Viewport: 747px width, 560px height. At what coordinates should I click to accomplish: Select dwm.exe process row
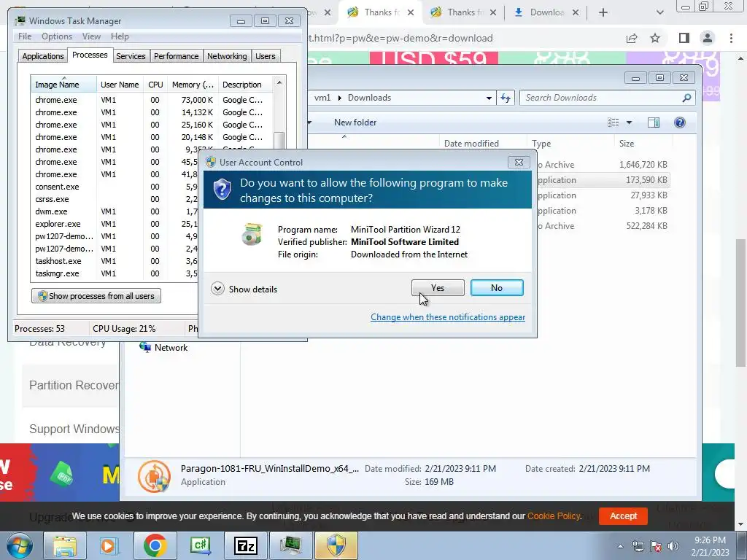(115, 211)
